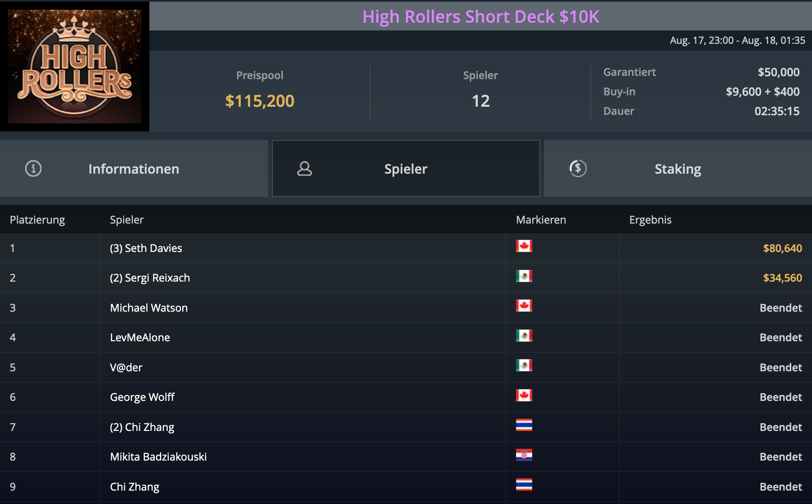
Task: Open player V@der's profile name
Action: (x=126, y=368)
